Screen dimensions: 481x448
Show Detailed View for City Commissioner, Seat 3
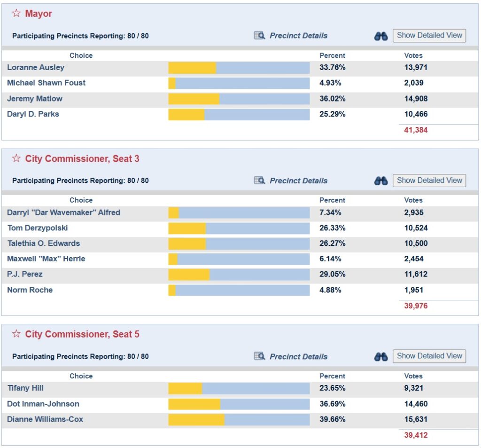[429, 180]
